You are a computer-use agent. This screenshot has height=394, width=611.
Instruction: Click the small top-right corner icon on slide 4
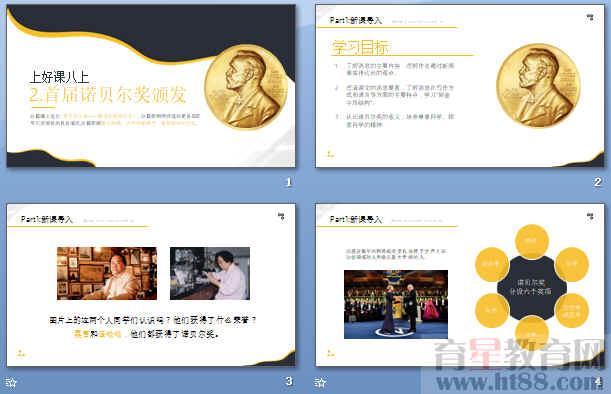(x=590, y=216)
